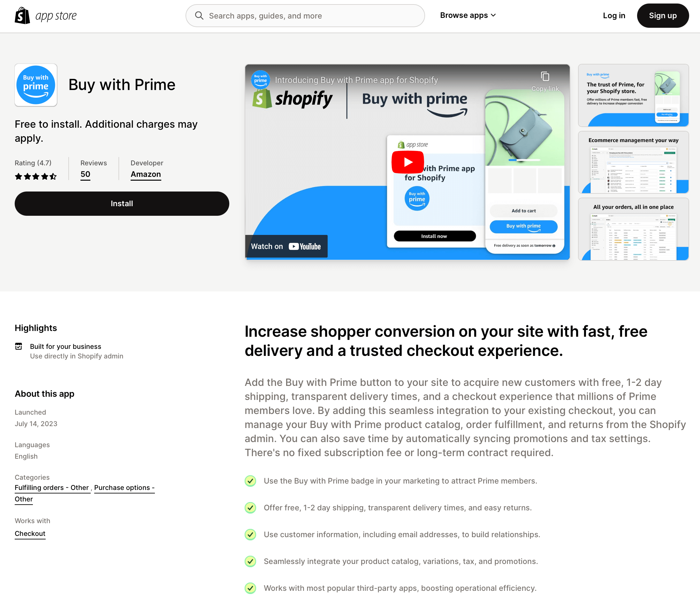Open the Browse apps dropdown
The width and height of the screenshot is (700, 609).
468,15
